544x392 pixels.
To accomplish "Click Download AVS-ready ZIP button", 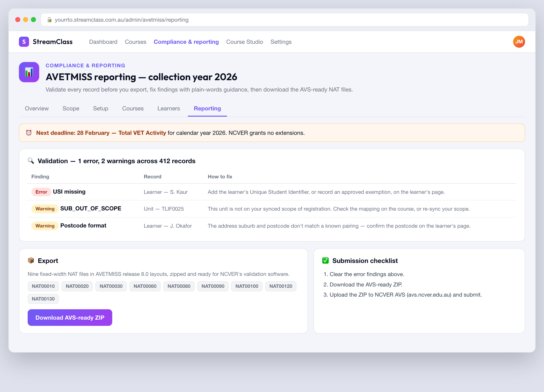I will [x=70, y=317].
